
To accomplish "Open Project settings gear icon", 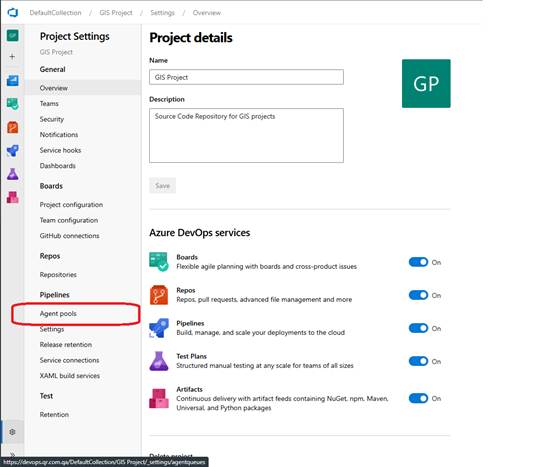I will 12,432.
